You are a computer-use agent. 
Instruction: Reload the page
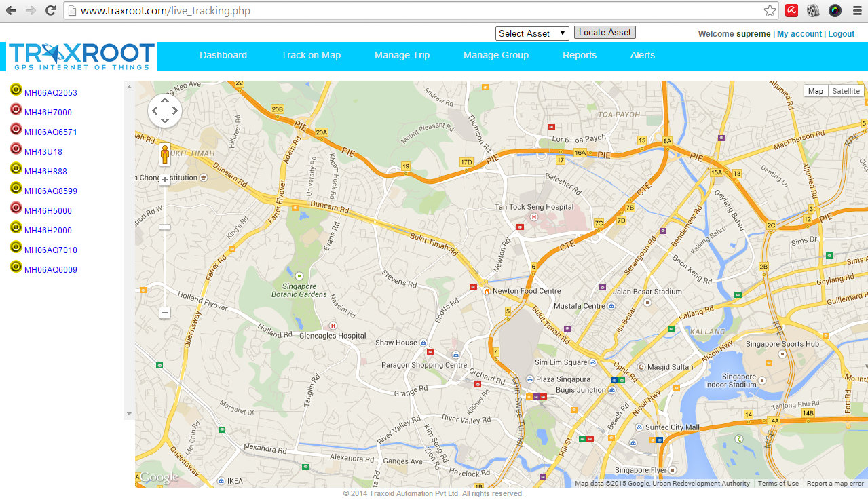pyautogui.click(x=50, y=10)
